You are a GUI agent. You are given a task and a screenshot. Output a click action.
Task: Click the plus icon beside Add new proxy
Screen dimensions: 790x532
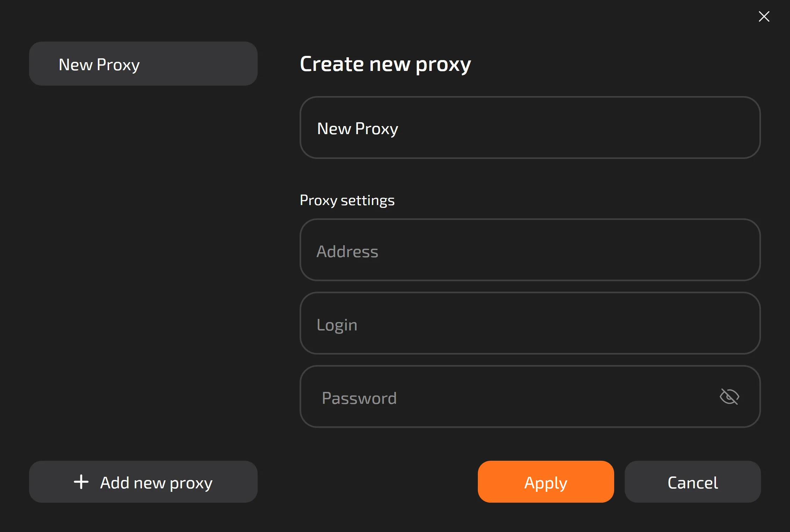pos(81,482)
